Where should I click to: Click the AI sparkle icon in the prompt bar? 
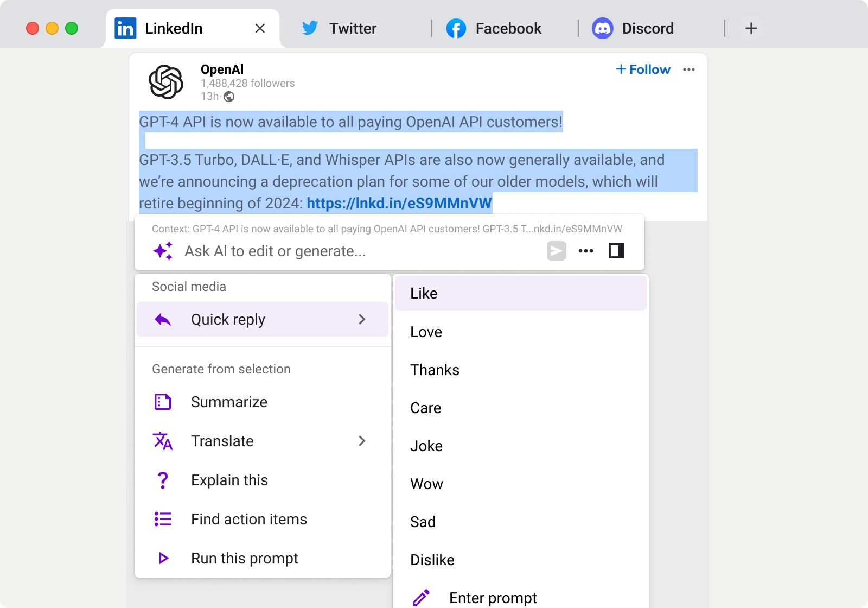(x=163, y=251)
